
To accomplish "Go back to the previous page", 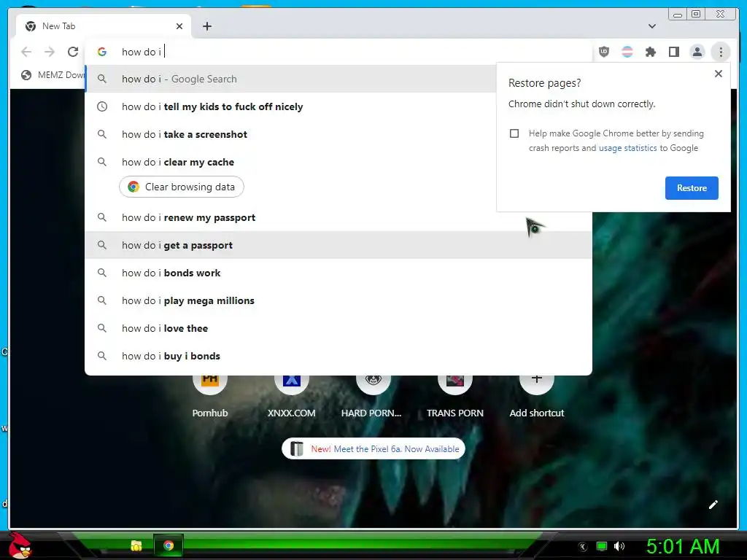I will pos(26,52).
